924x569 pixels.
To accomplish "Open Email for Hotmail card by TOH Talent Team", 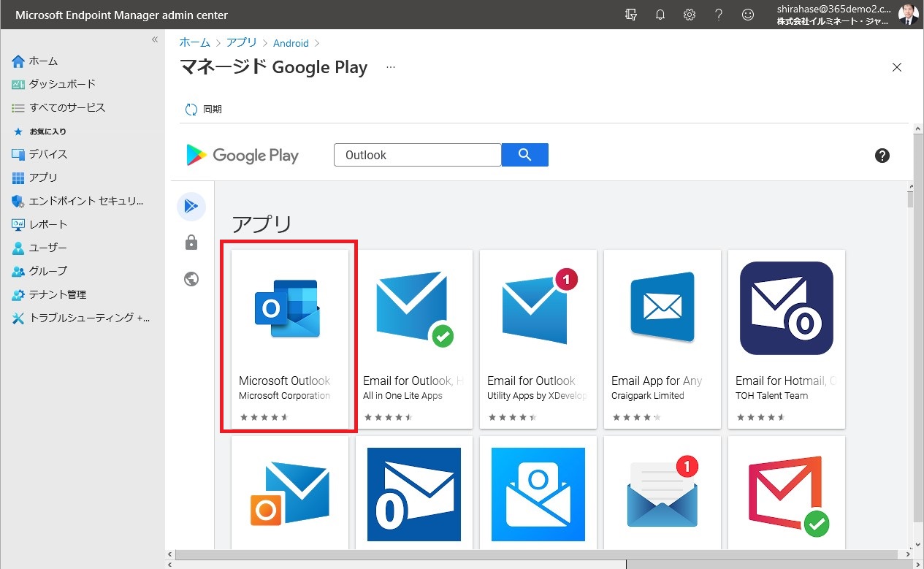I will pos(787,339).
